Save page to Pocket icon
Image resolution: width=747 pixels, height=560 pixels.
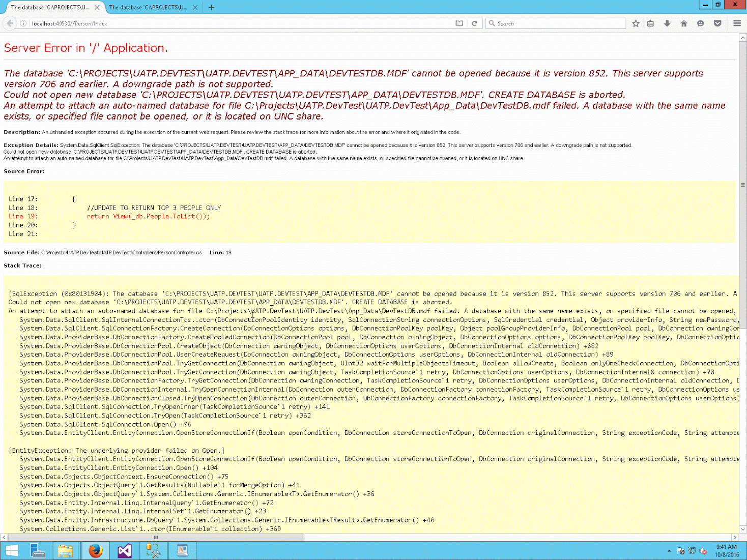[717, 23]
